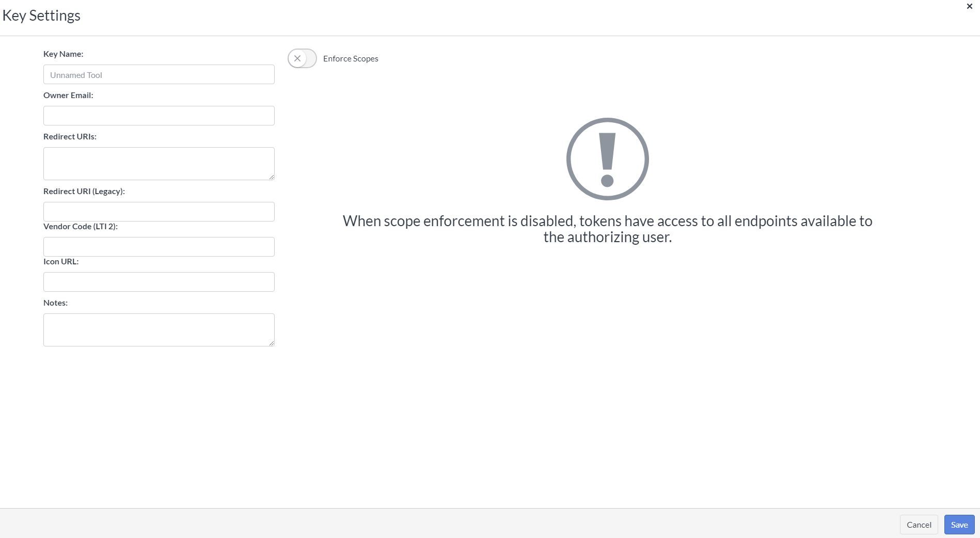Focus the Icon URL input
This screenshot has width=980, height=538.
tap(159, 282)
